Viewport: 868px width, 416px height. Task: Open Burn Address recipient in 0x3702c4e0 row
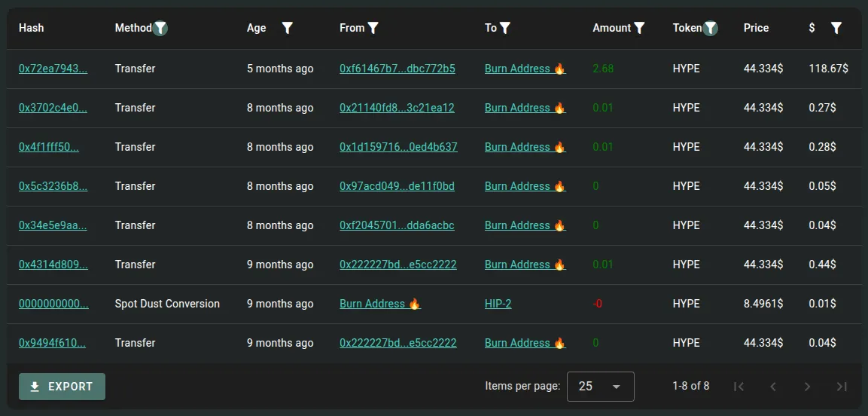pos(525,108)
